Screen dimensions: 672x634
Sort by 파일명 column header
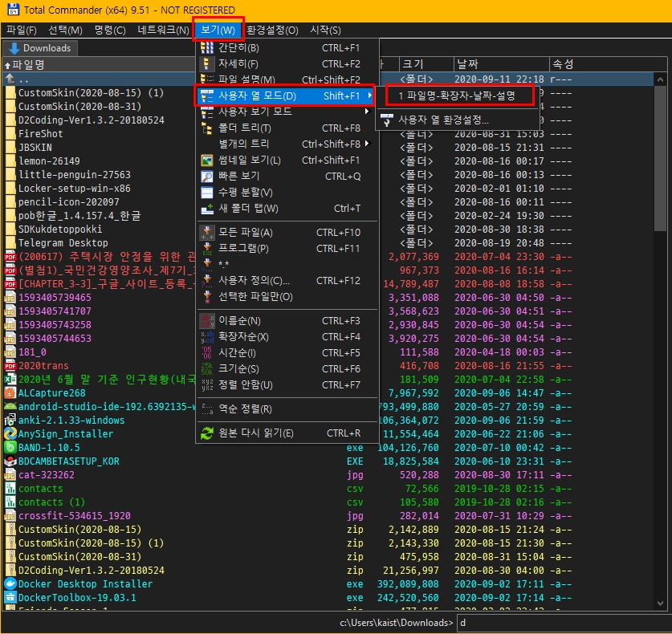click(x=99, y=65)
